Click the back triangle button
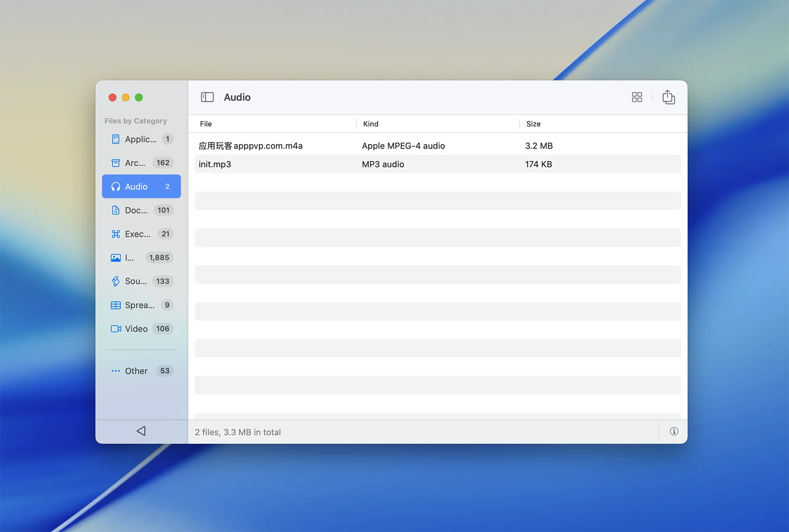The width and height of the screenshot is (789, 532). click(141, 431)
